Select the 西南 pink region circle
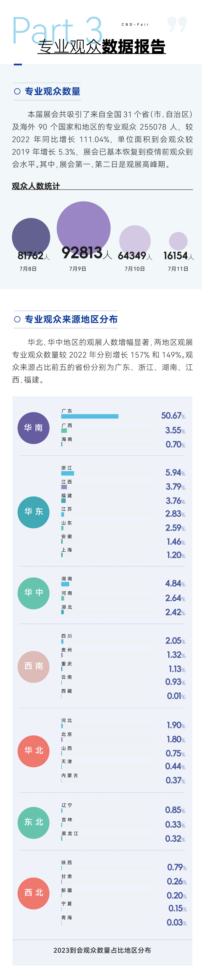Image resolution: width=202 pixels, height=980 pixels. click(33, 666)
